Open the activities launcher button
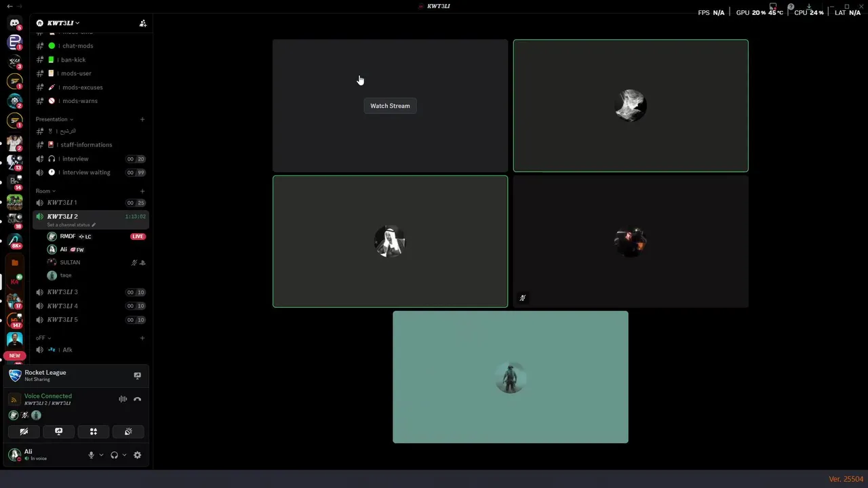This screenshot has width=868, height=488. click(x=94, y=431)
